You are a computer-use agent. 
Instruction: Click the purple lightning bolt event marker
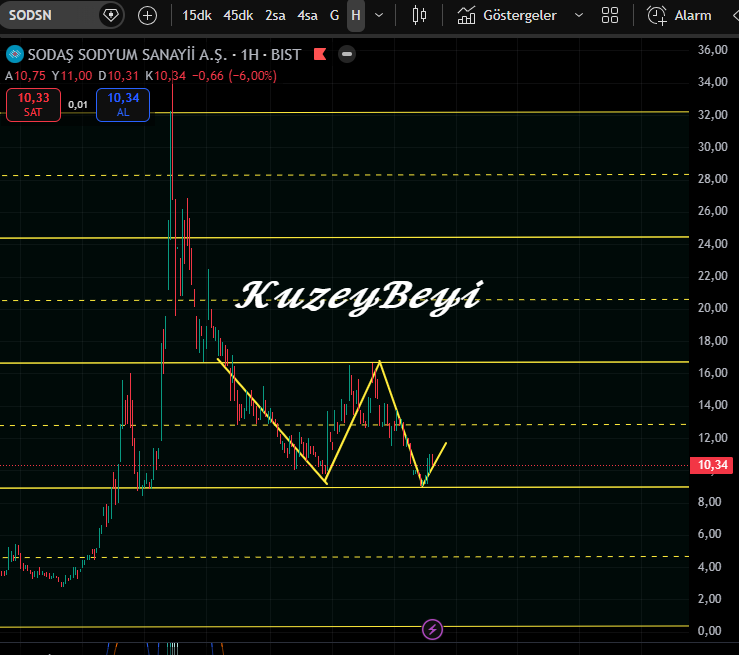[432, 629]
